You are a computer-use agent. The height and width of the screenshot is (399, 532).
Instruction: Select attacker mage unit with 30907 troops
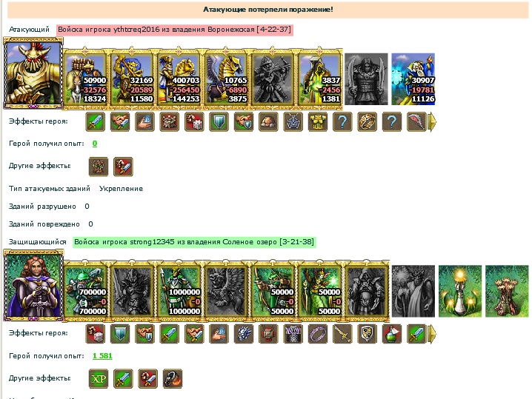coord(413,78)
